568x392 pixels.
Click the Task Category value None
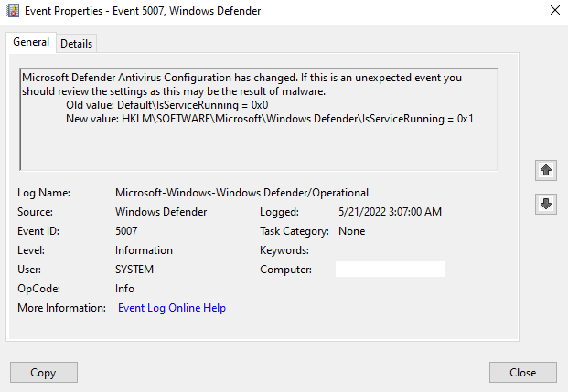coord(352,231)
